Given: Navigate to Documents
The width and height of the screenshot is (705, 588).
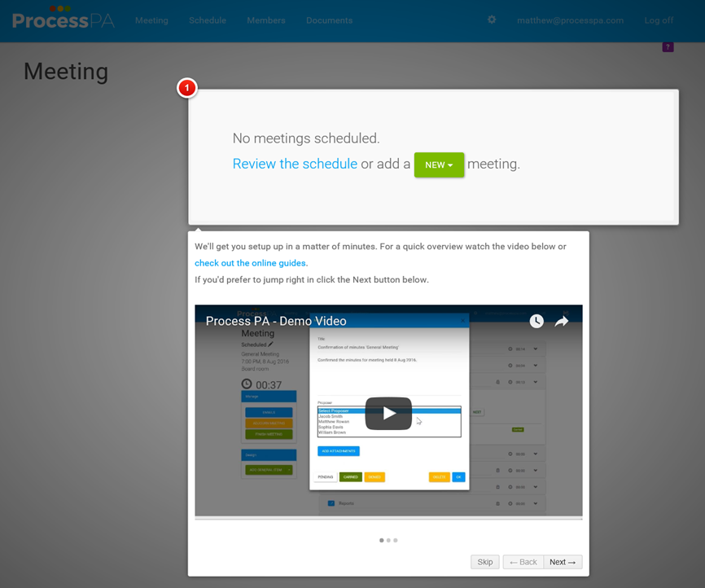Looking at the screenshot, I should point(329,20).
